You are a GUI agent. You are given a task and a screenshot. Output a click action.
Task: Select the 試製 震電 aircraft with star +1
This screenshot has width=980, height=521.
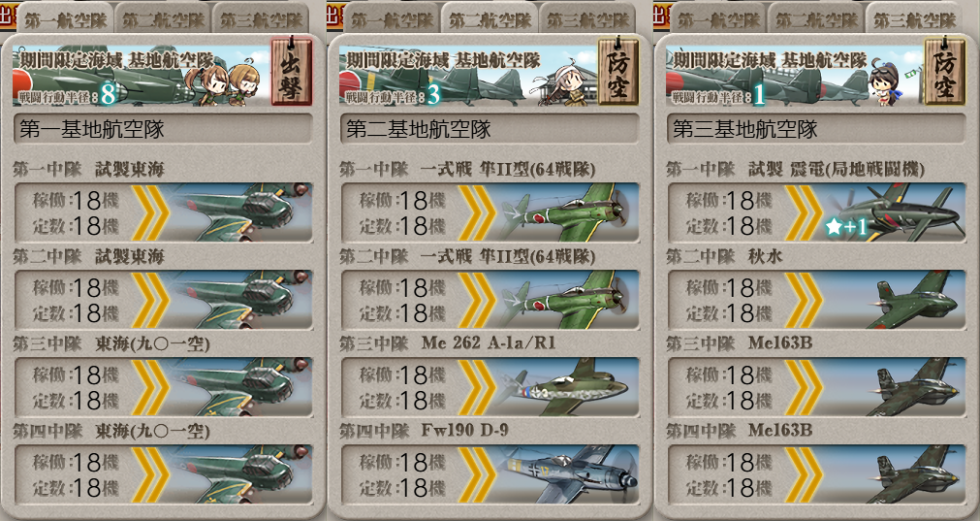pos(895,212)
